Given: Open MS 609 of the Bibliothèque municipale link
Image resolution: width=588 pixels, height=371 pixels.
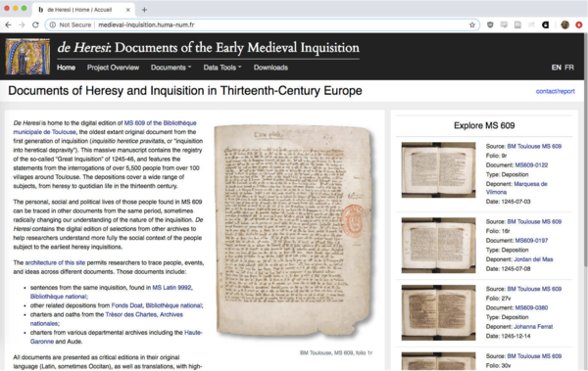Looking at the screenshot, I should pos(160,123).
